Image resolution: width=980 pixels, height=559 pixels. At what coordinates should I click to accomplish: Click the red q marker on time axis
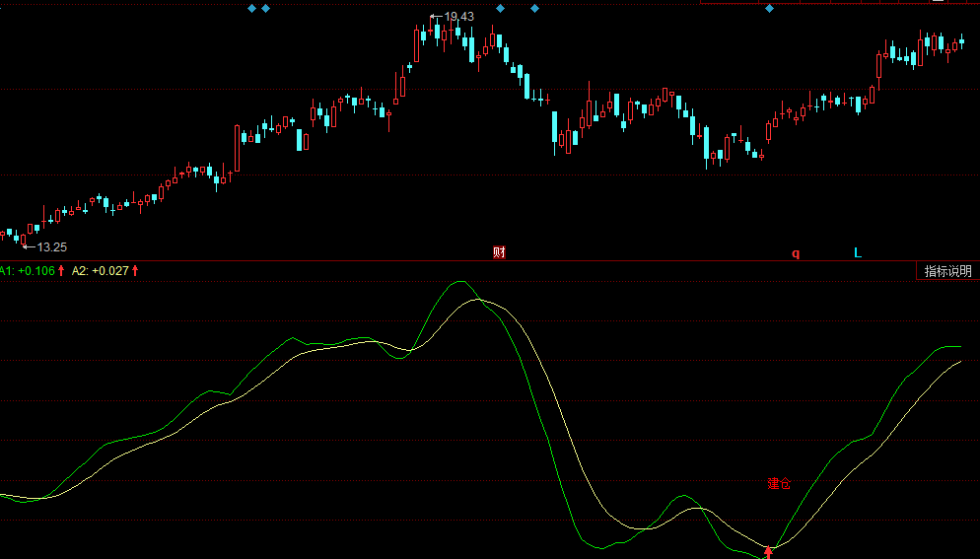pyautogui.click(x=796, y=253)
